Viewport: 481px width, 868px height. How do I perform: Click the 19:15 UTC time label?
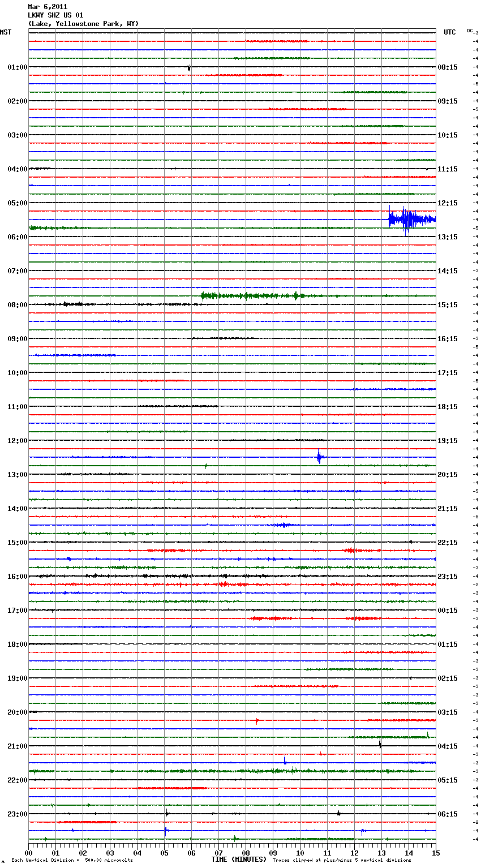[448, 441]
